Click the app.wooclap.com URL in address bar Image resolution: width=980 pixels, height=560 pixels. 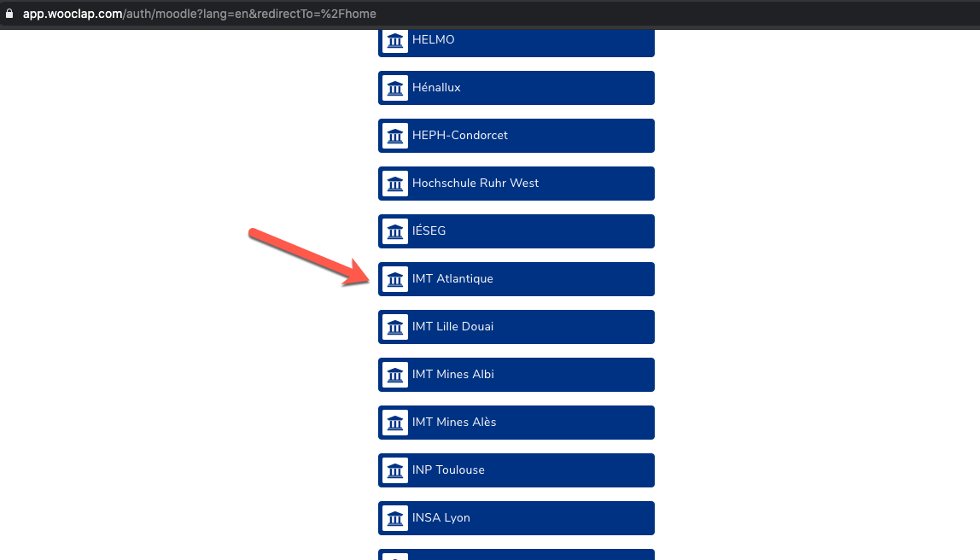pyautogui.click(x=200, y=14)
